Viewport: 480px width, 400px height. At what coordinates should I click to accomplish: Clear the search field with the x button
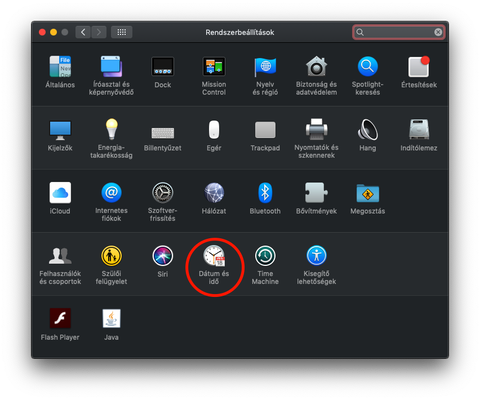(438, 32)
